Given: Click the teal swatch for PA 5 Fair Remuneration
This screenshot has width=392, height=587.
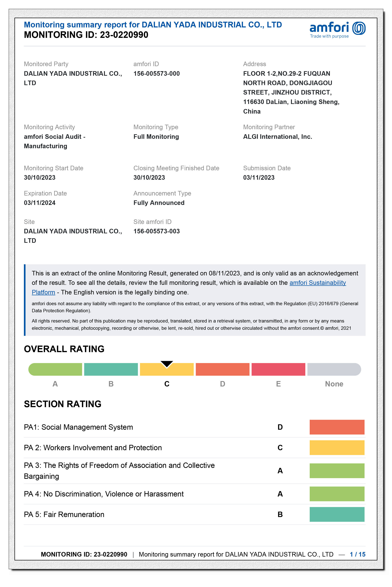Looking at the screenshot, I should click(337, 514).
